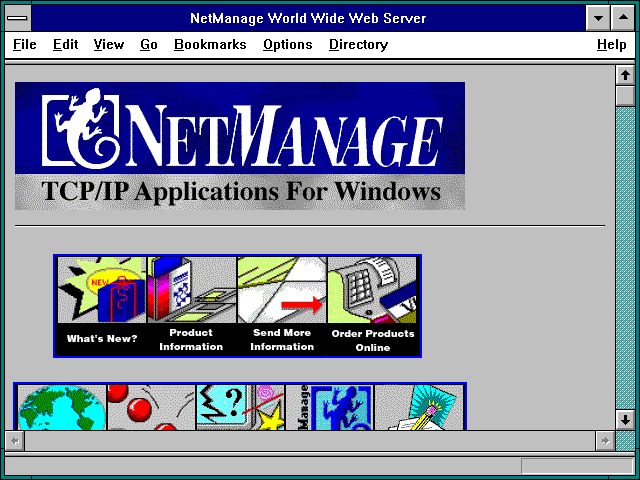Image resolution: width=640 pixels, height=480 pixels.
Task: Open the Edit menu
Action: point(65,44)
